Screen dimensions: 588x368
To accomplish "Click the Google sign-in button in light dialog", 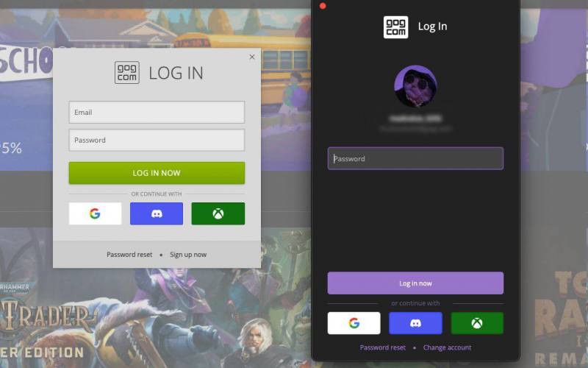I will [96, 213].
